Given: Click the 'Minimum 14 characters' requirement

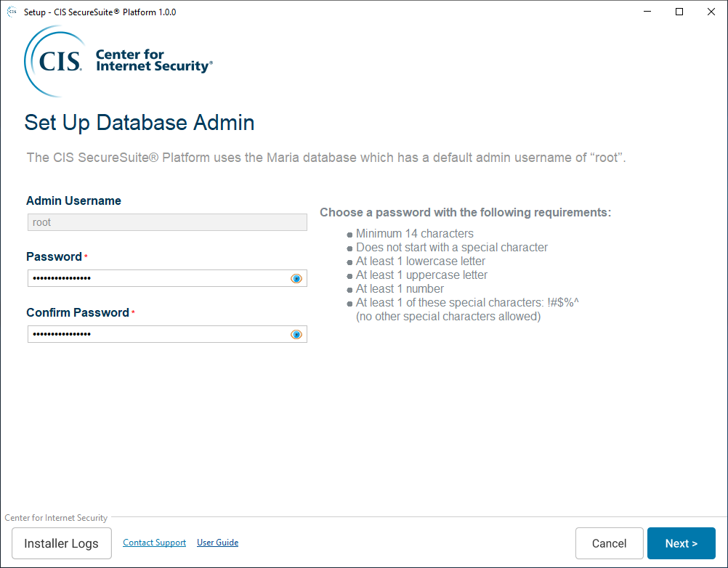Looking at the screenshot, I should tap(415, 233).
